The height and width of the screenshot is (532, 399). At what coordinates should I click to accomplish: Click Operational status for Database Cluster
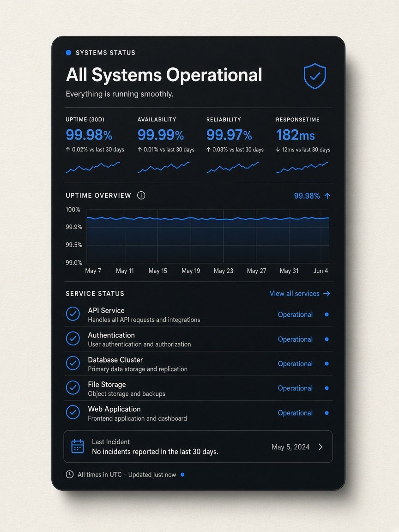pyautogui.click(x=295, y=364)
